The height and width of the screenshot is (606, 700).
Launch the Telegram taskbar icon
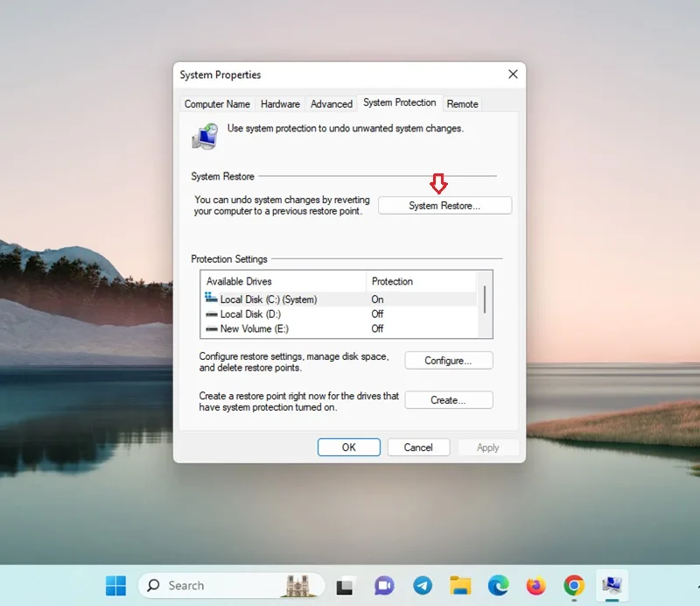(423, 586)
